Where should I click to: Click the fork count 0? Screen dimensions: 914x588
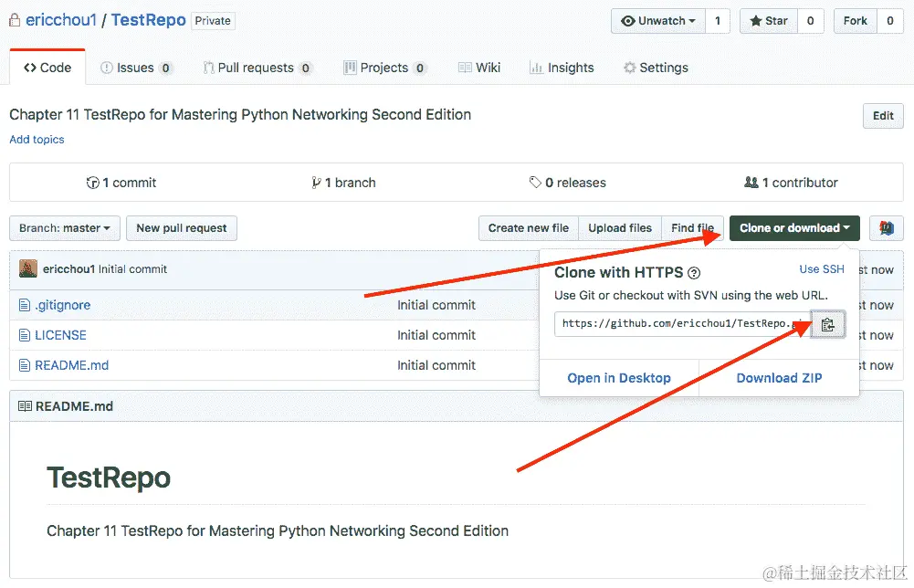tap(890, 21)
